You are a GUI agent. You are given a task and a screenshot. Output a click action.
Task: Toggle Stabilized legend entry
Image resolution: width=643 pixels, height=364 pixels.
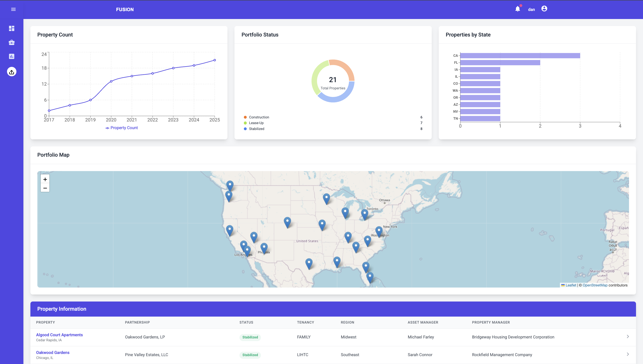(256, 129)
